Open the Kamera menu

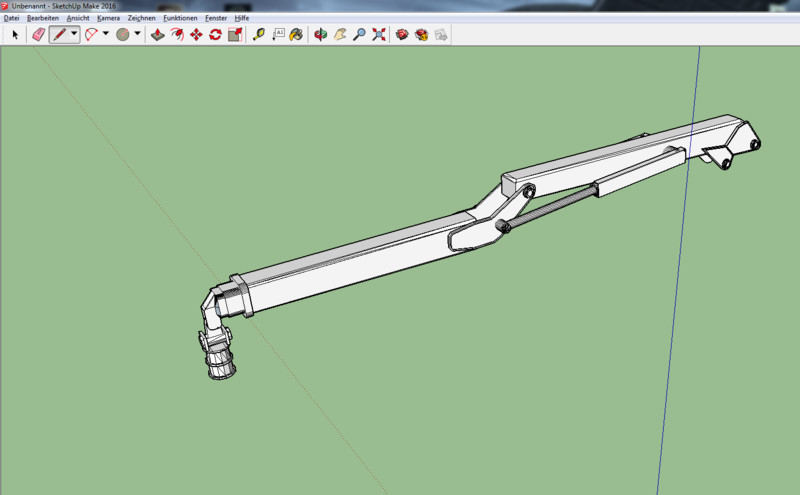pyautogui.click(x=108, y=18)
